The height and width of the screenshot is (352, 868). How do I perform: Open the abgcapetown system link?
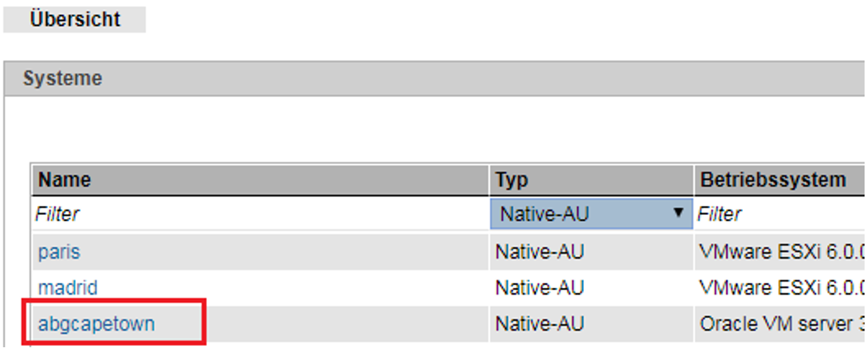click(x=96, y=323)
